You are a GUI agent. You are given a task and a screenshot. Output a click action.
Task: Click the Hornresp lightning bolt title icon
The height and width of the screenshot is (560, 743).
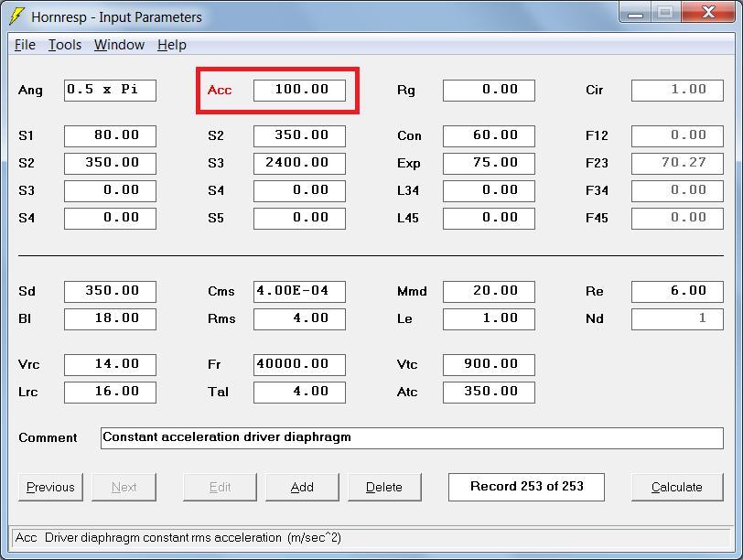coord(17,16)
